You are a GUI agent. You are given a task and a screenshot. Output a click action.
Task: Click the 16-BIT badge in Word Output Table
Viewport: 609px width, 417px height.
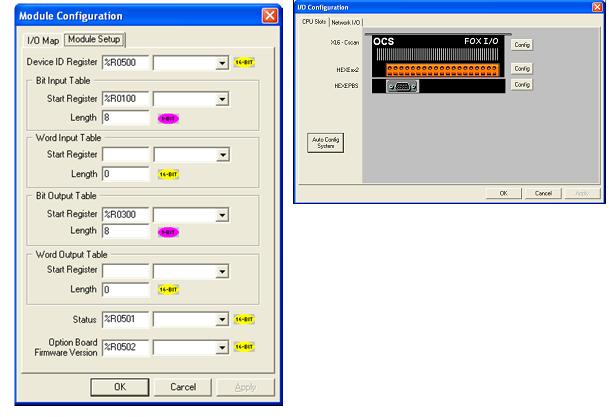[168, 289]
